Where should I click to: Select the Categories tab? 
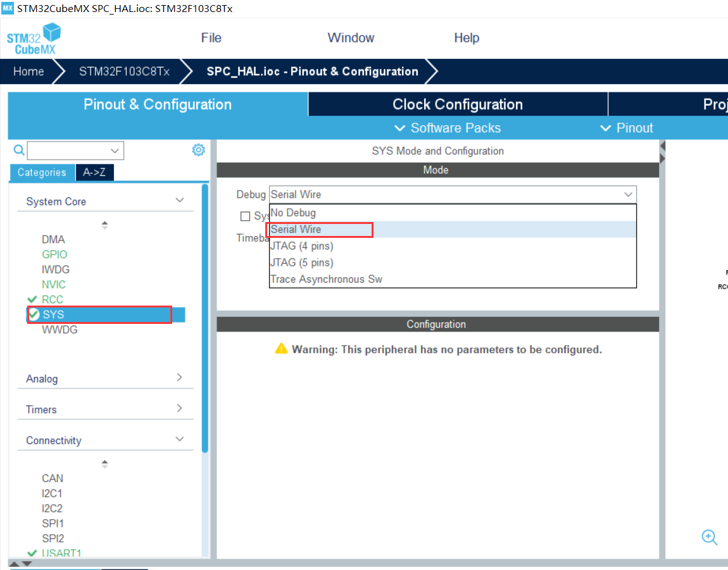(x=42, y=172)
